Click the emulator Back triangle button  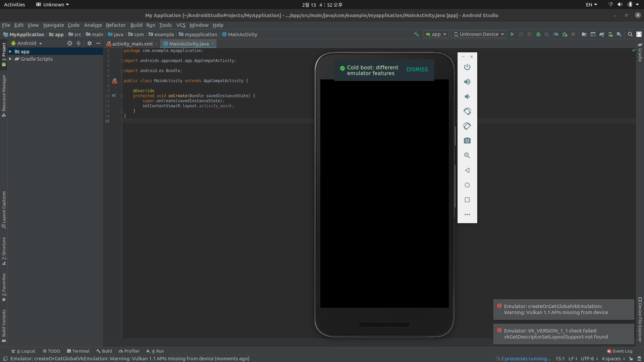coord(467,170)
